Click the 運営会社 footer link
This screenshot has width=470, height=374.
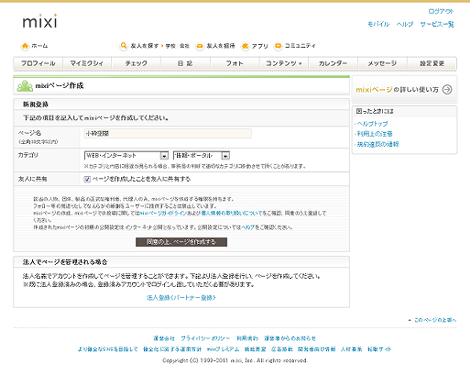(164, 338)
